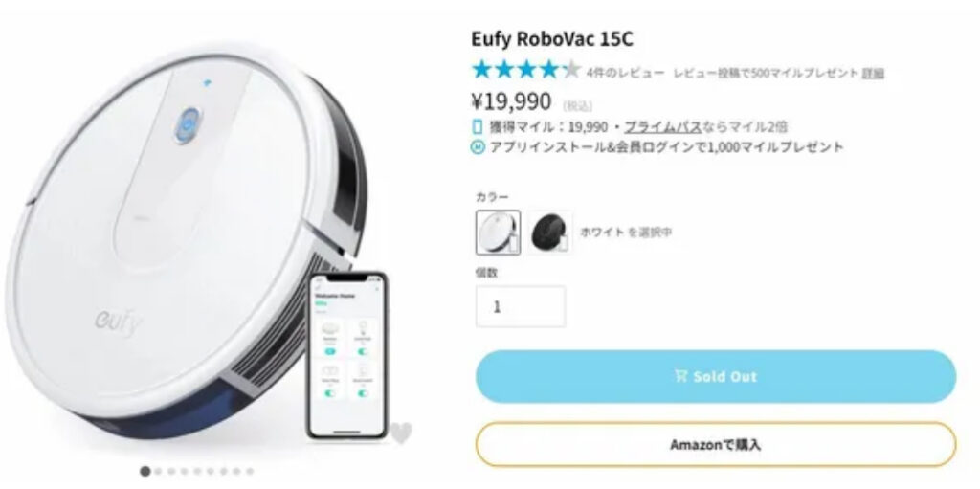This screenshot has height=489, width=980.
Task: Click the Sold Out button
Action: [716, 376]
